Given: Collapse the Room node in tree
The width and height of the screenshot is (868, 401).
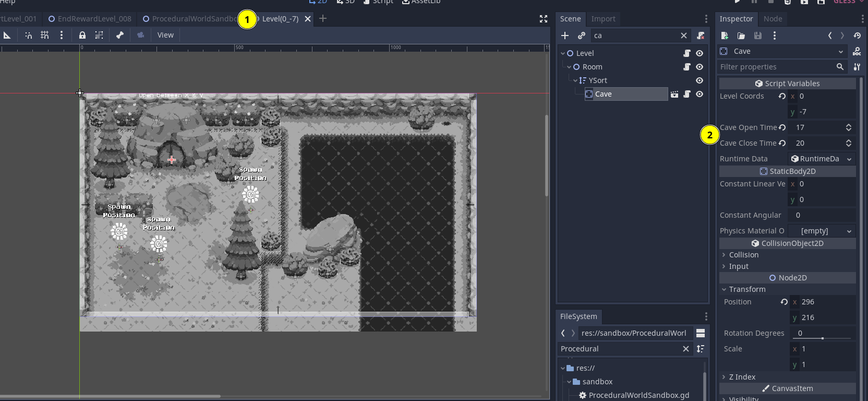Looking at the screenshot, I should click(569, 67).
